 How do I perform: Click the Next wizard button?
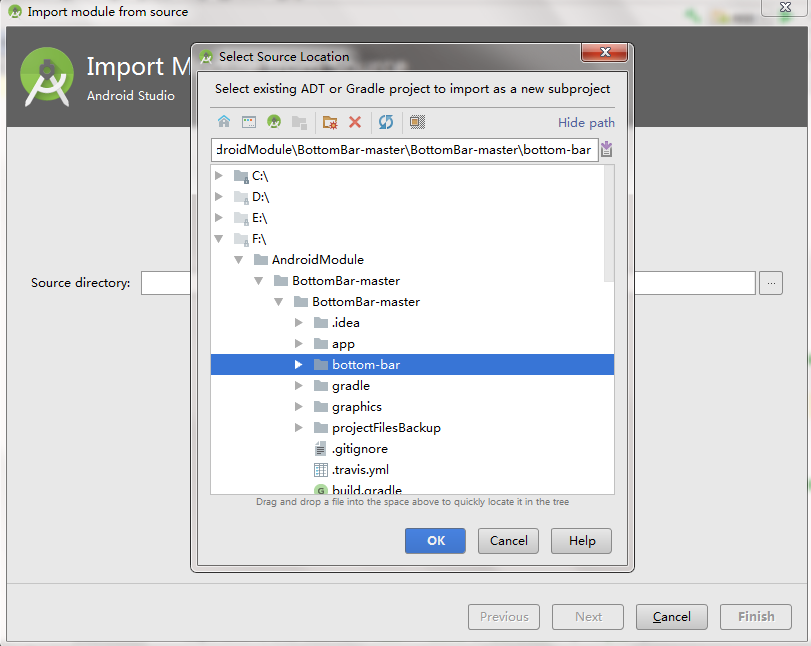(x=588, y=617)
